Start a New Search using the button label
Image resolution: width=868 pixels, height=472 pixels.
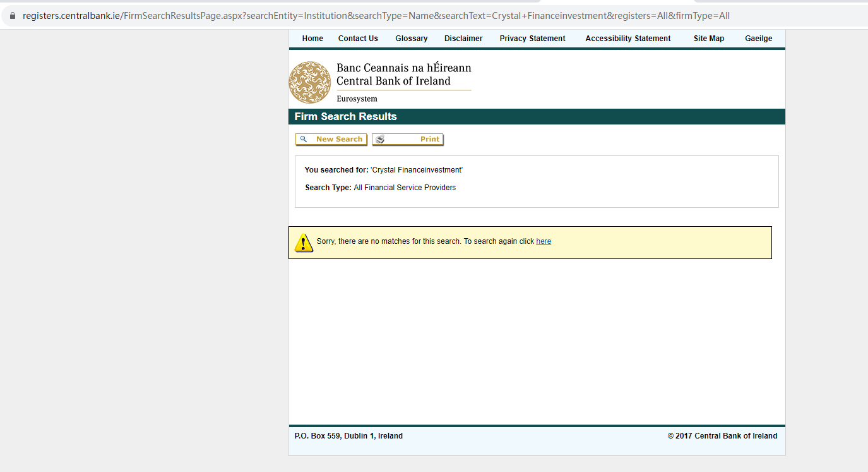pos(339,140)
